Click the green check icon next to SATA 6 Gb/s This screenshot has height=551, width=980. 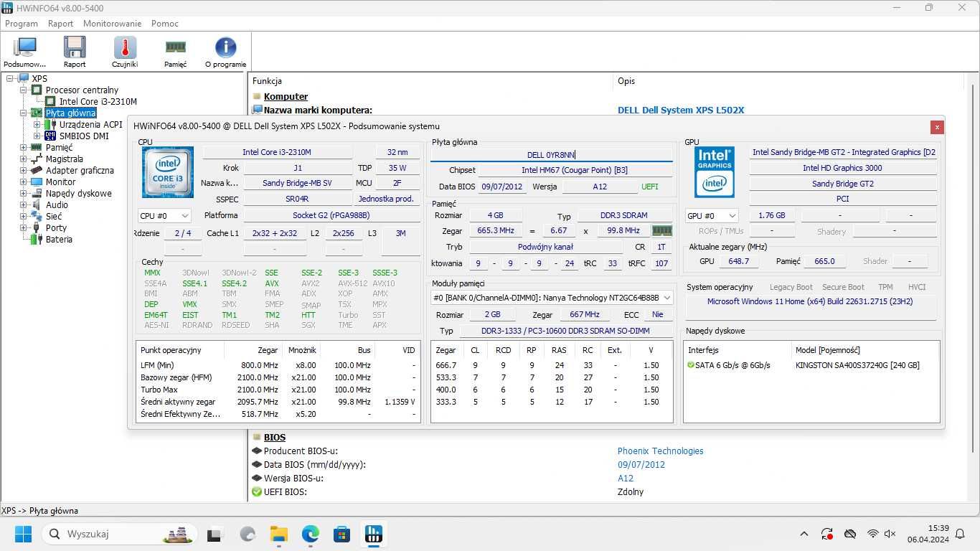coord(691,365)
